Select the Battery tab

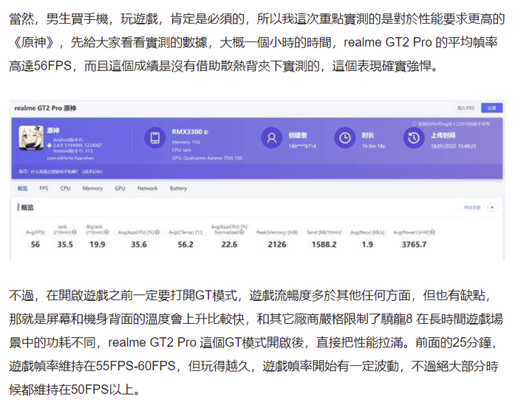click(x=179, y=188)
